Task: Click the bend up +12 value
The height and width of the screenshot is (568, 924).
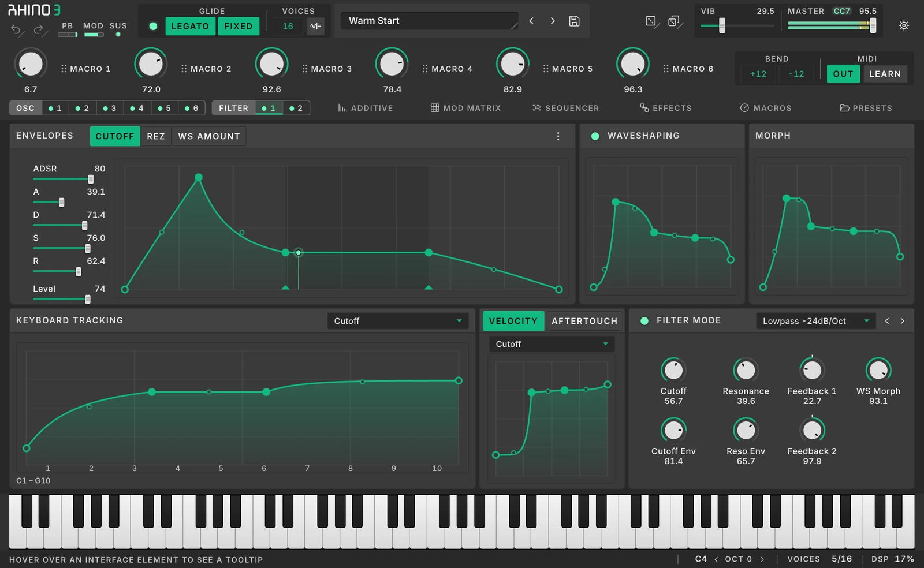Action: tap(758, 74)
